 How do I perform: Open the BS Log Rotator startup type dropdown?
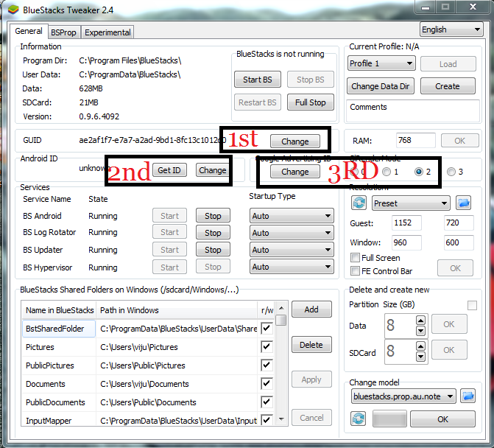pyautogui.click(x=292, y=233)
